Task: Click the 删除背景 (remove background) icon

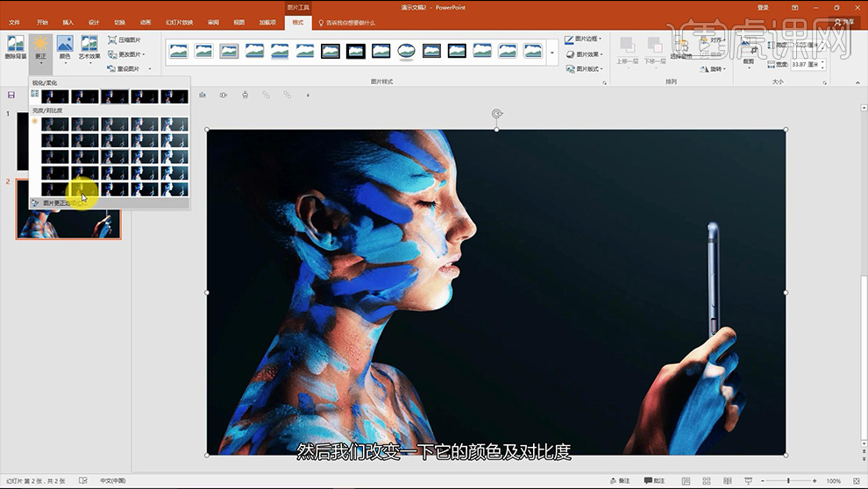Action: point(16,47)
